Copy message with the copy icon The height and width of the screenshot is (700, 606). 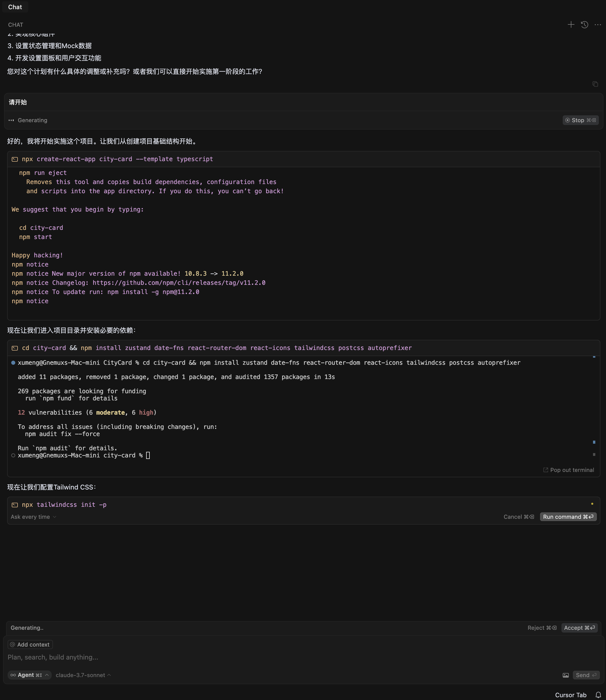(595, 84)
